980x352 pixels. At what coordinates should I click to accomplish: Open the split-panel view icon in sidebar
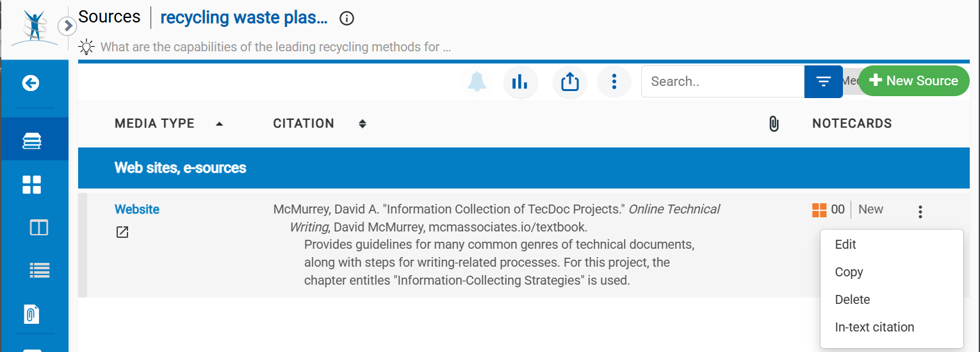click(38, 228)
